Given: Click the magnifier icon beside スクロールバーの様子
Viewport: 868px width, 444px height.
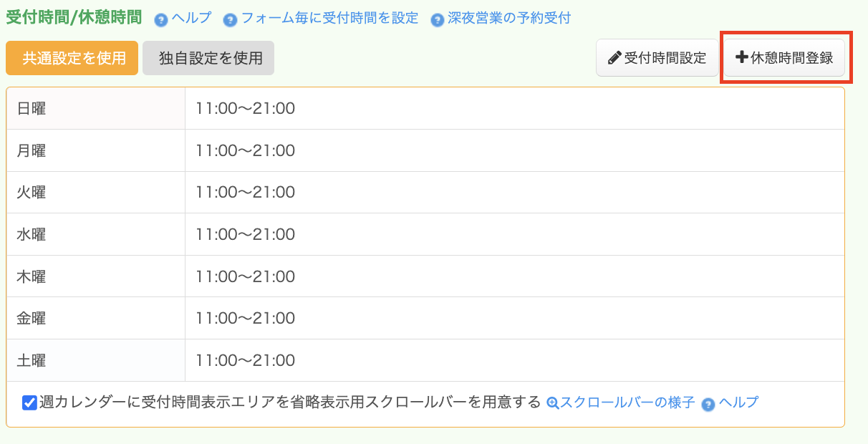Looking at the screenshot, I should [x=552, y=403].
